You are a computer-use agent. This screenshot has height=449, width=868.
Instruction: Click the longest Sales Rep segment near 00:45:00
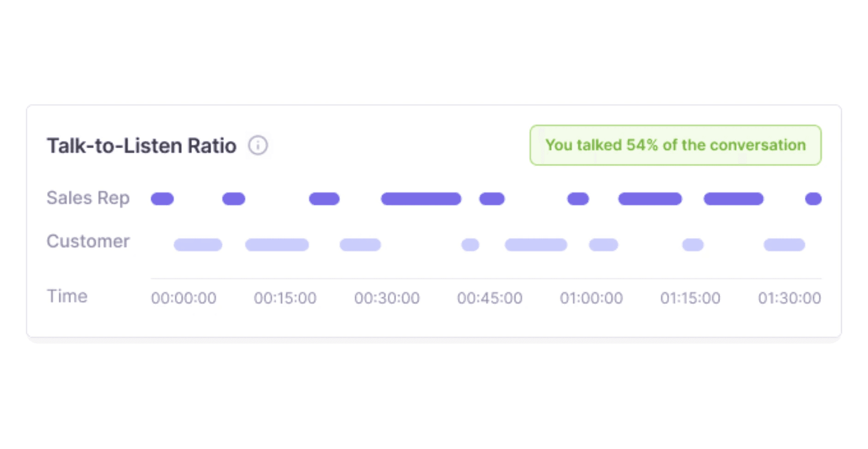421,199
